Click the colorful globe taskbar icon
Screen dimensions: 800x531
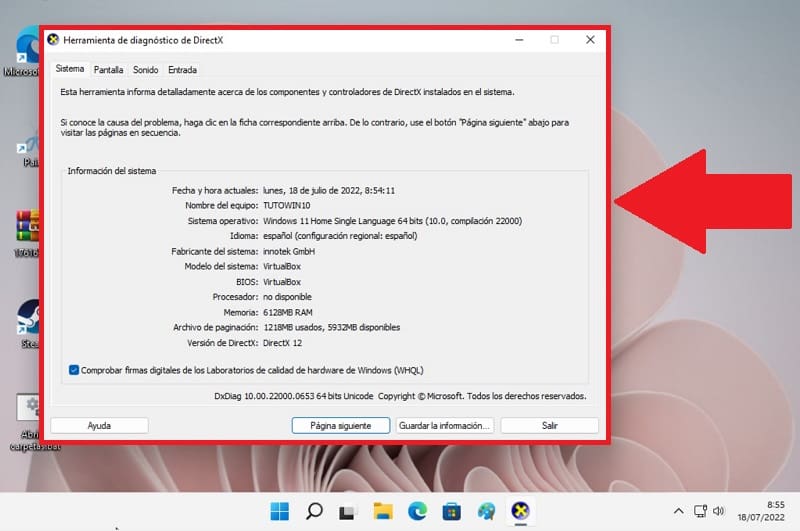486,511
